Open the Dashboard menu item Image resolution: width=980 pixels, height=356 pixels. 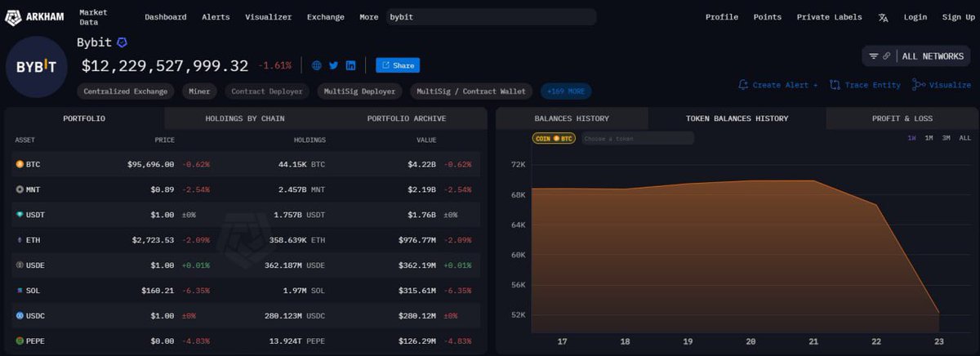(166, 17)
